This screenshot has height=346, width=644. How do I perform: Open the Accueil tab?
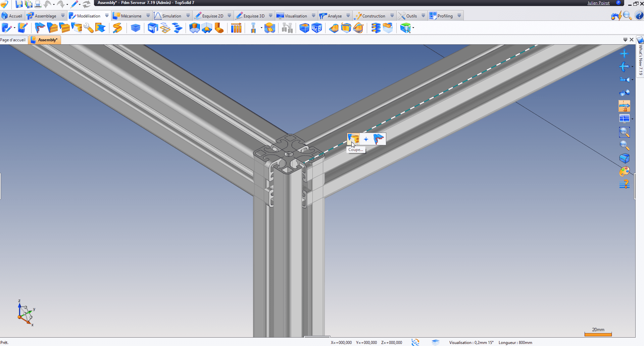(12, 16)
